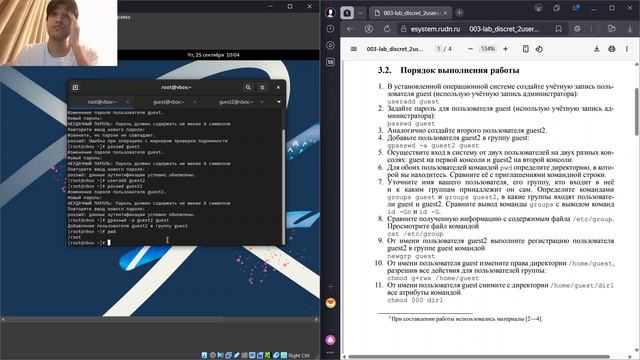
Task: Click the VirtualBox display status icon
Action: pos(252,356)
